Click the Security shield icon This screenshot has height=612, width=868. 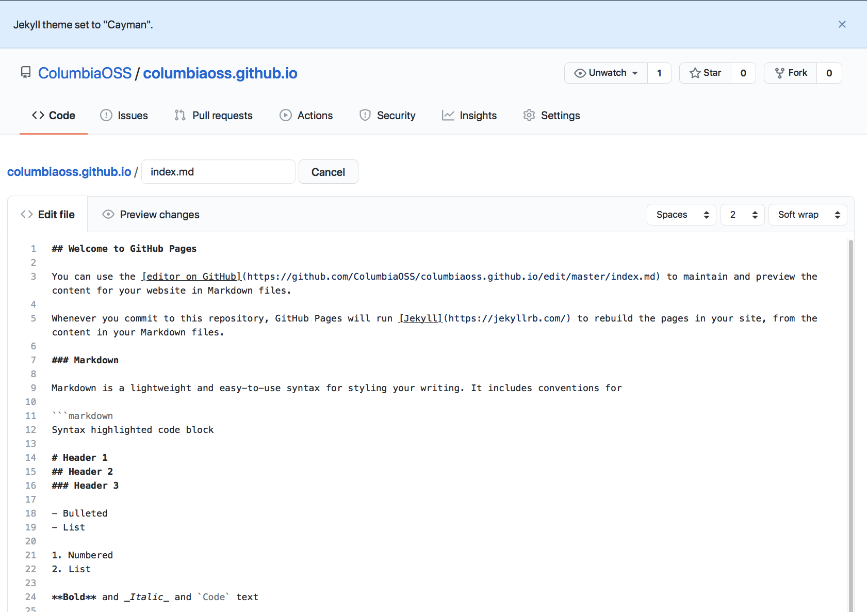[x=365, y=115]
